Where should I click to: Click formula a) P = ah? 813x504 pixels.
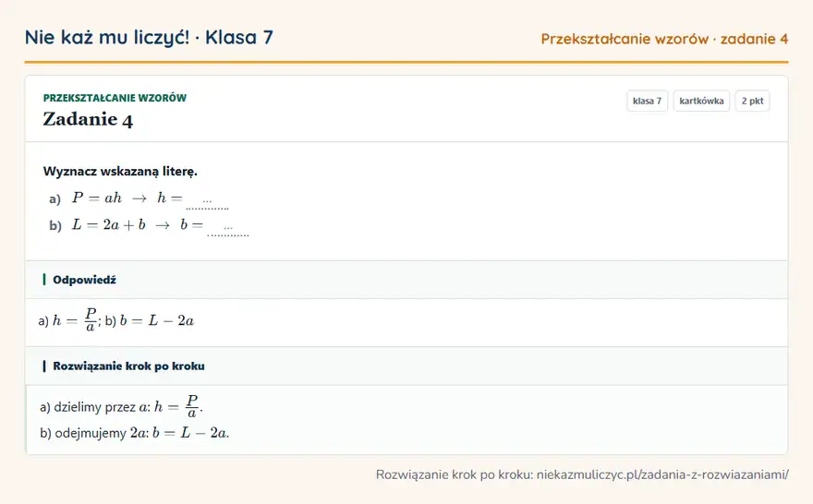click(x=97, y=198)
